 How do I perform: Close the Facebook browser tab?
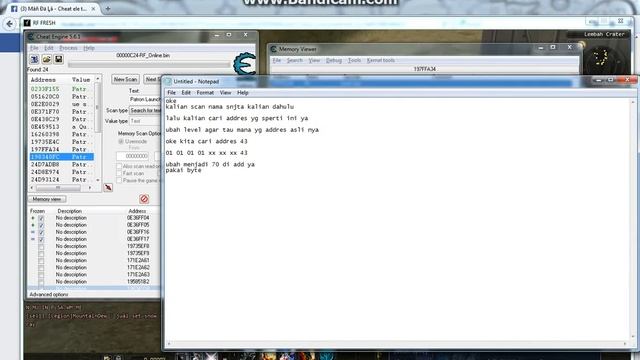[x=93, y=9]
